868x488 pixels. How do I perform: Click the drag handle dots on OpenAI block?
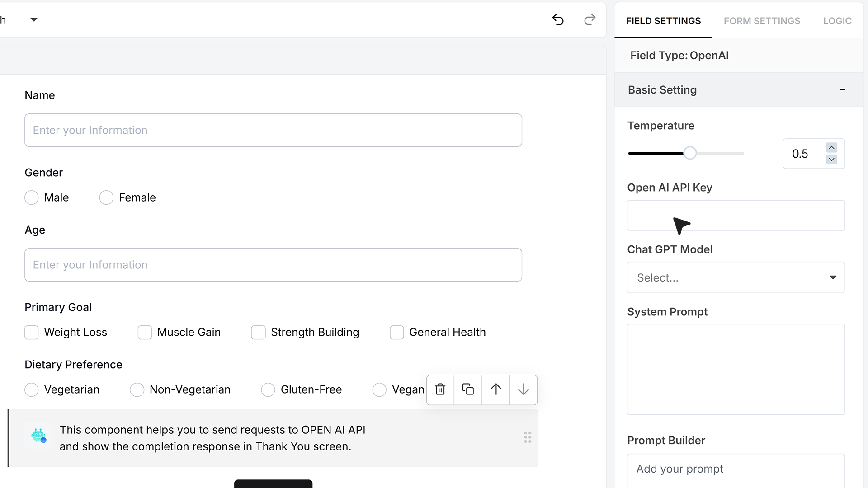point(528,437)
